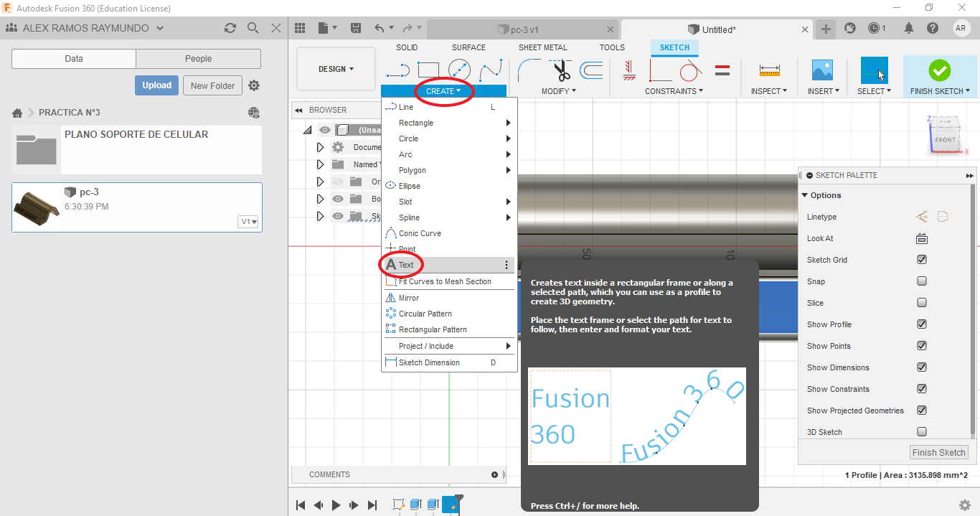Enable the 3D Sketch checkbox
This screenshot has width=980, height=516.
tap(922, 432)
